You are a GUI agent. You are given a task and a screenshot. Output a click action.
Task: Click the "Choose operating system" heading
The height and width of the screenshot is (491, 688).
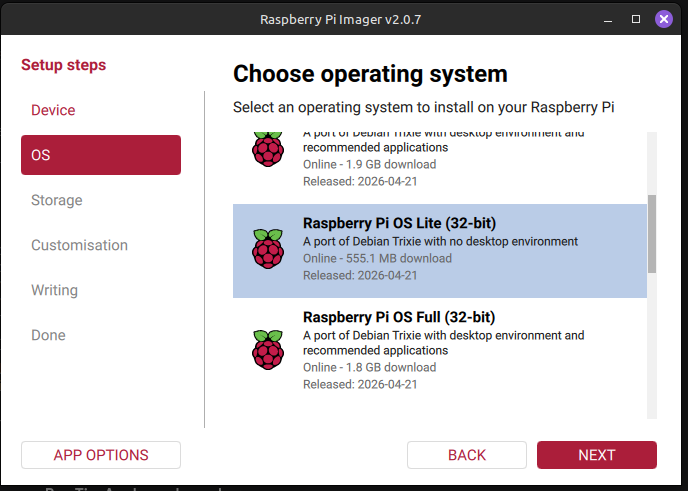click(x=370, y=74)
